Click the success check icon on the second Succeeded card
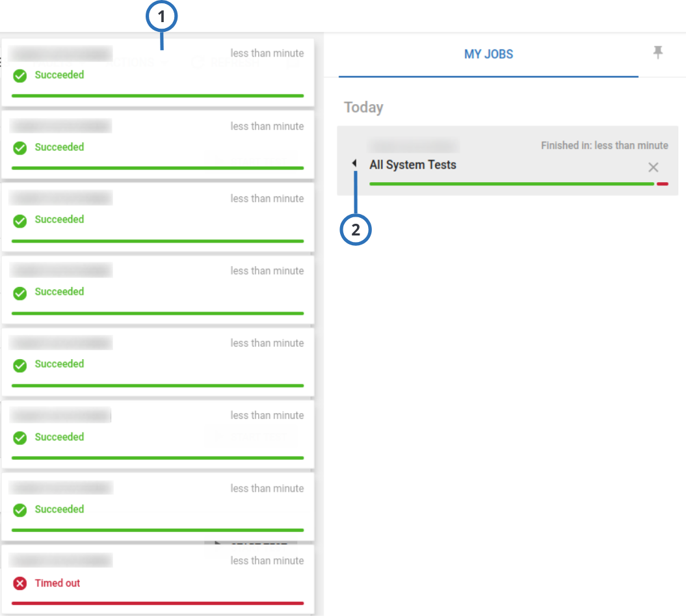 click(20, 147)
